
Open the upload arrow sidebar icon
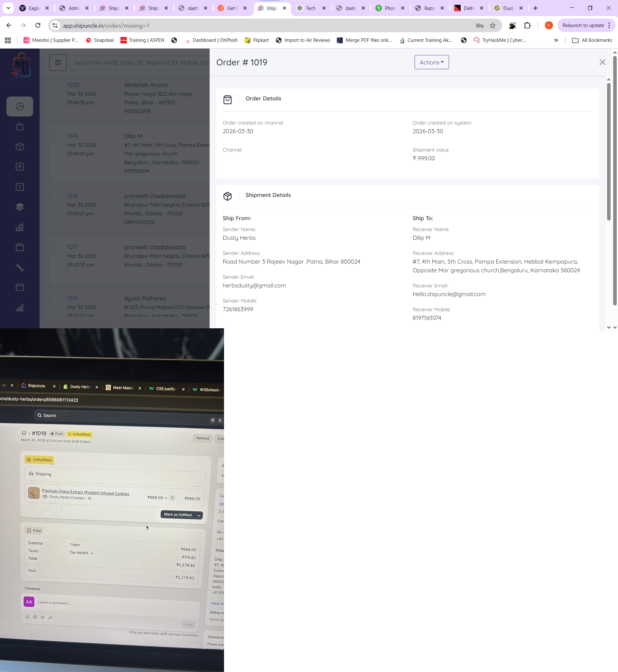pyautogui.click(x=20, y=167)
